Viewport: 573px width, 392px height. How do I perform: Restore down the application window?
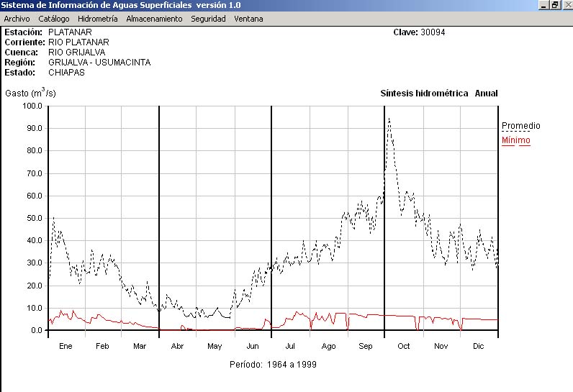555,5
